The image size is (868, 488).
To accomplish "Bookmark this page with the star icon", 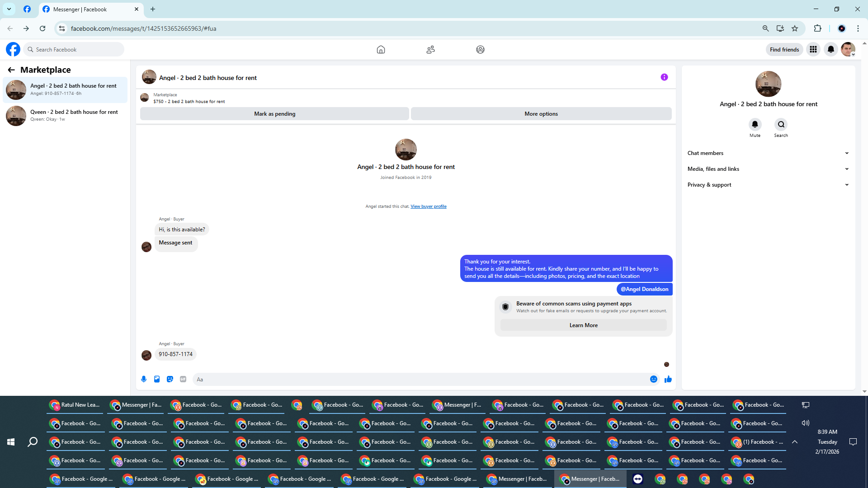I will [x=795, y=28].
